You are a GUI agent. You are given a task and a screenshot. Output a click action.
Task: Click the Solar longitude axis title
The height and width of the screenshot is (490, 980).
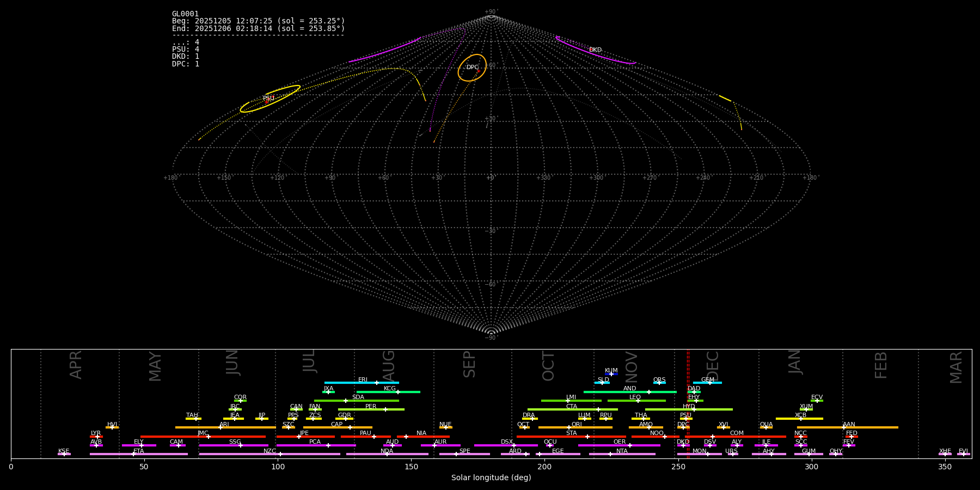pyautogui.click(x=491, y=478)
